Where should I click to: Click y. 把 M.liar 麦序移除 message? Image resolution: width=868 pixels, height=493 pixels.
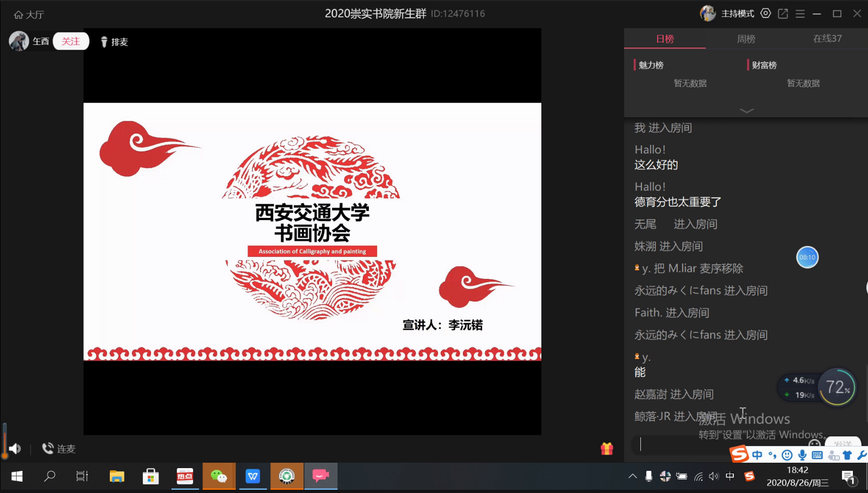tap(689, 269)
